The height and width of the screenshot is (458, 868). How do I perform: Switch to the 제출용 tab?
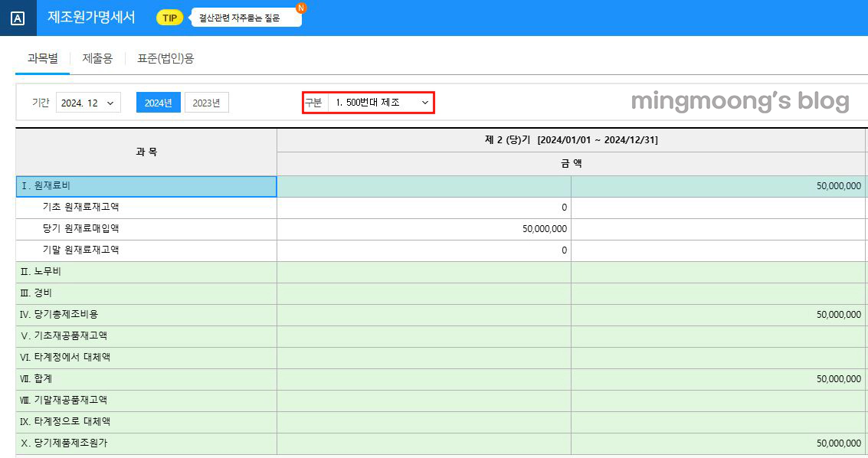click(97, 58)
